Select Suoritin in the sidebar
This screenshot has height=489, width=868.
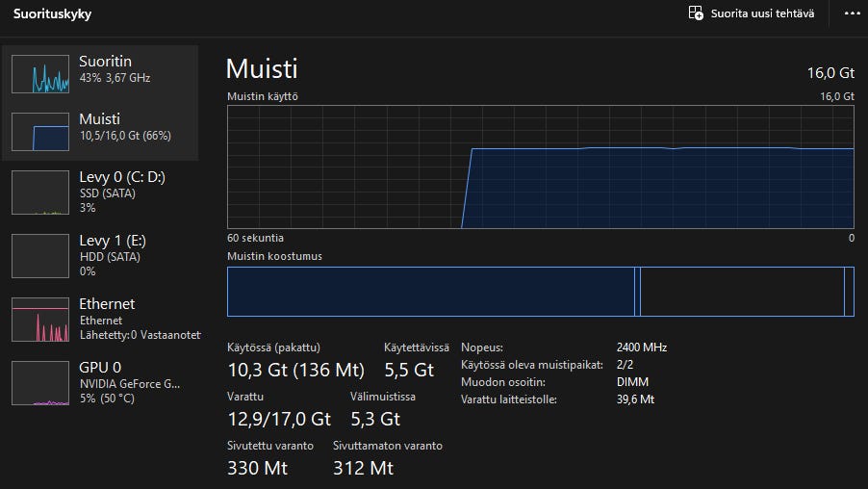pyautogui.click(x=105, y=62)
